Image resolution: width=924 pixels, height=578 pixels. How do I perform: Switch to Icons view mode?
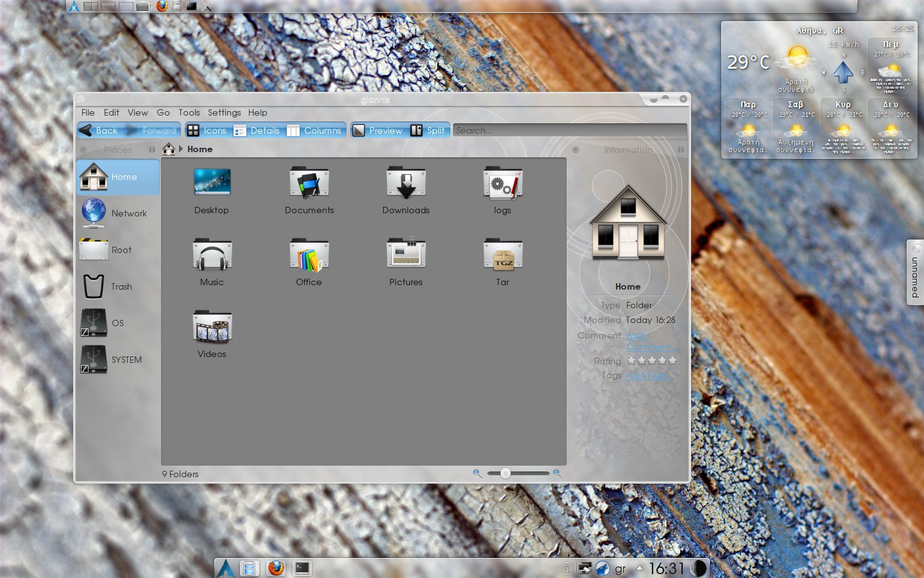[207, 130]
